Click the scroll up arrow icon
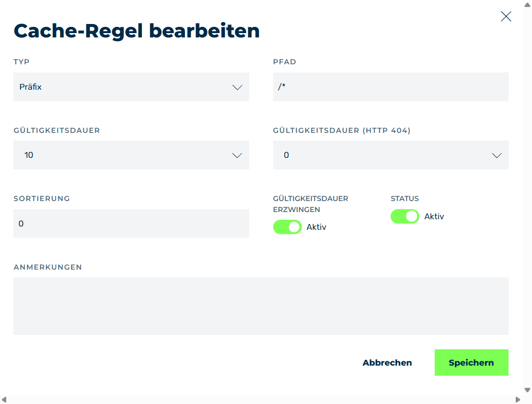The image size is (532, 404). point(527,4)
